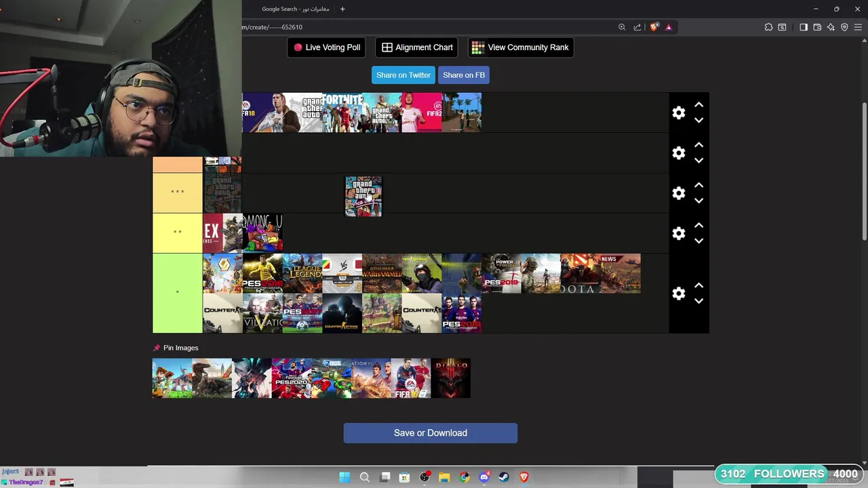
Task: Open OBS Studio from taskbar
Action: click(x=425, y=477)
